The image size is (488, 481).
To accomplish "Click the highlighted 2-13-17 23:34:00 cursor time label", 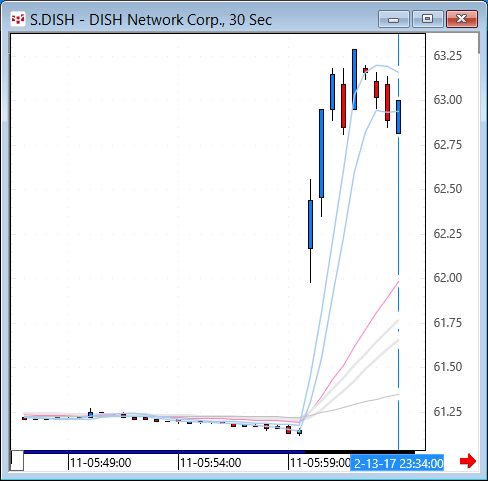I will 397,463.
